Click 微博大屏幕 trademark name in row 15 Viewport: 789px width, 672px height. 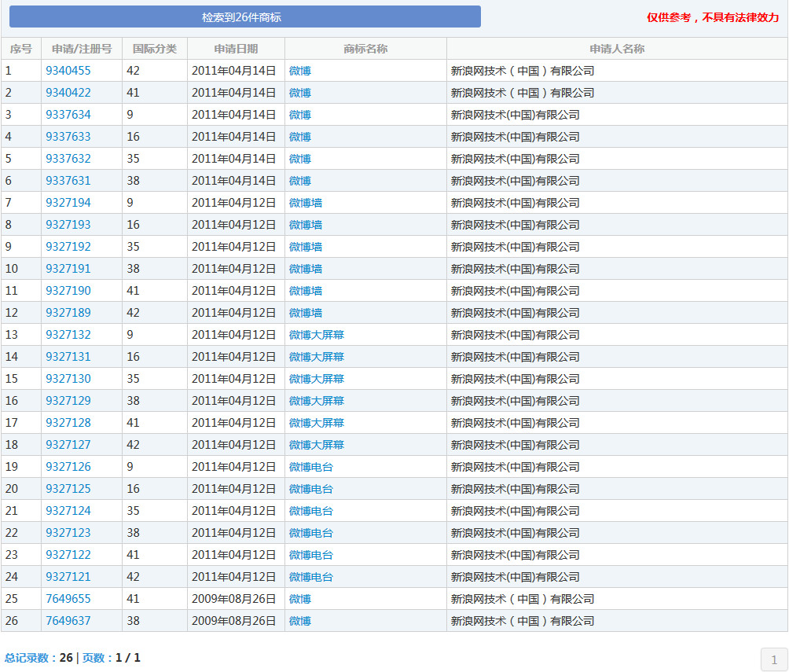317,379
